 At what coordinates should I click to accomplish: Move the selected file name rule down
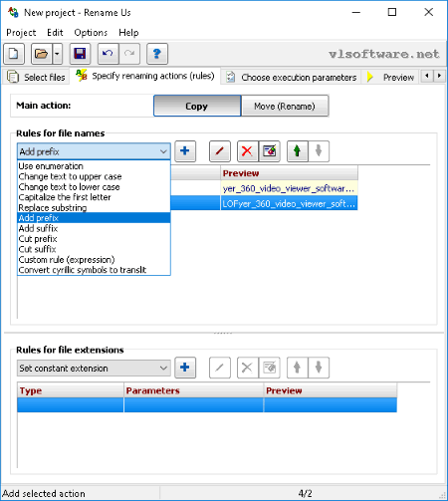[x=319, y=151]
